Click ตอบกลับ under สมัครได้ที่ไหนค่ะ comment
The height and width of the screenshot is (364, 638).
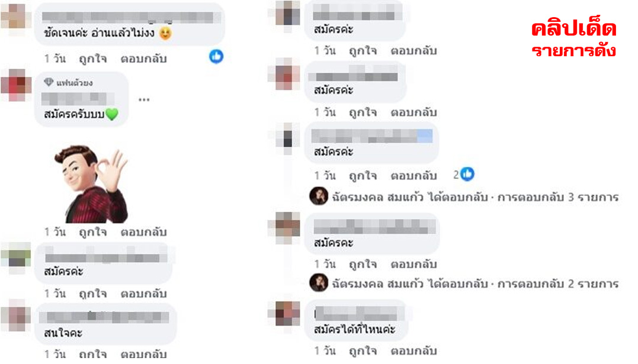414,350
